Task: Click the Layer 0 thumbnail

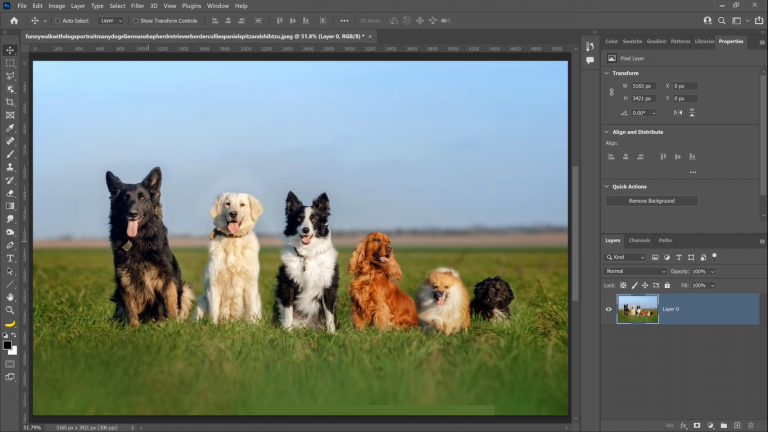Action: click(638, 309)
